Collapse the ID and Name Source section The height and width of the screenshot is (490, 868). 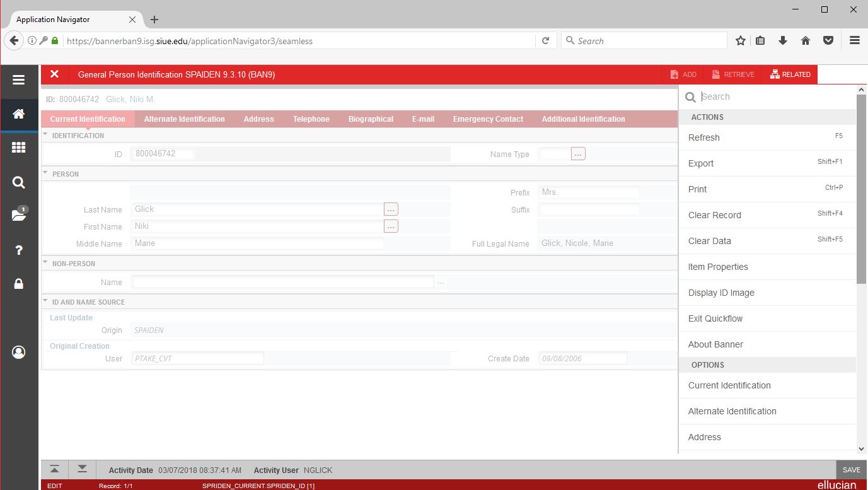[x=45, y=301]
